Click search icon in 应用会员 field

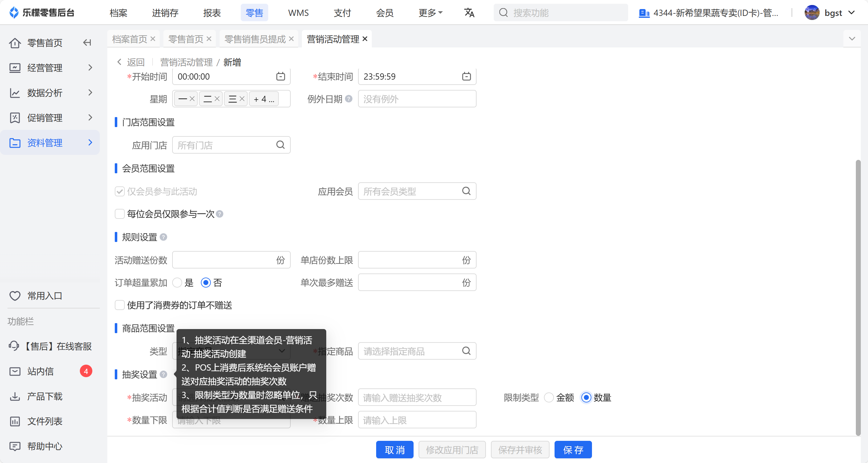click(x=466, y=191)
